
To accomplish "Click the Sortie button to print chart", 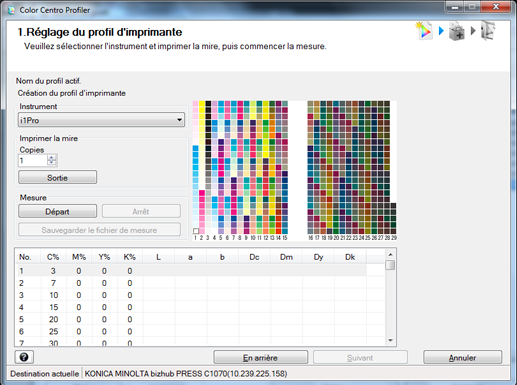I will 57,177.
